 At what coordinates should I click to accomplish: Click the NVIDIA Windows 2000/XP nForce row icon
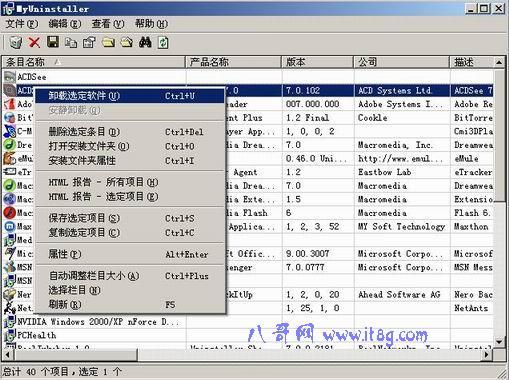point(10,322)
